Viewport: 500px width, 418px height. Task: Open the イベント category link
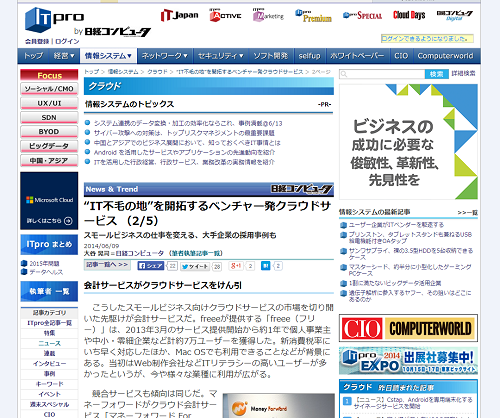(49, 394)
